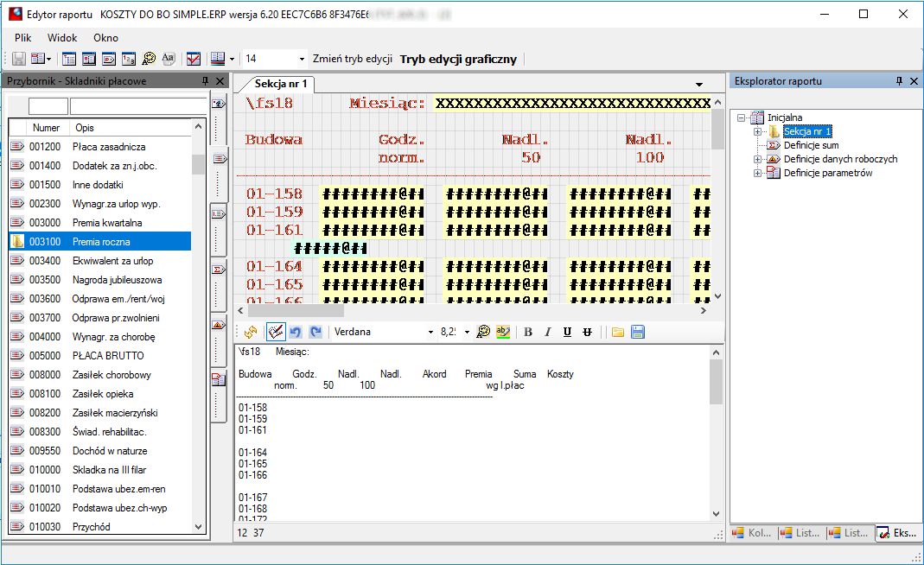Click the open folder icon in editor toolbar
The image size is (924, 565).
pyautogui.click(x=617, y=333)
